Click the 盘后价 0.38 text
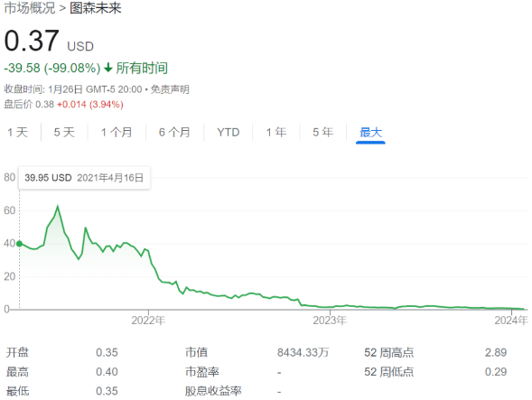This screenshot has width=532, height=400. pyautogui.click(x=29, y=104)
